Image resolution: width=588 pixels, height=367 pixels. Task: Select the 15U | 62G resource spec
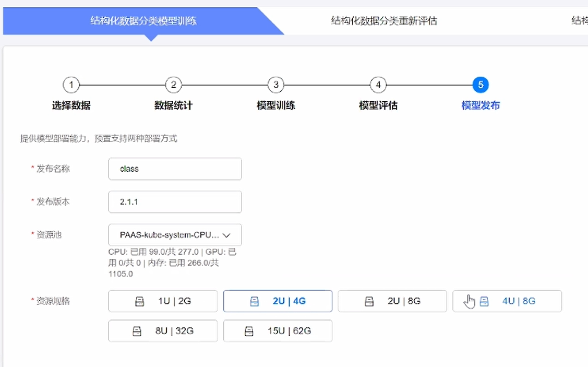[x=278, y=331]
